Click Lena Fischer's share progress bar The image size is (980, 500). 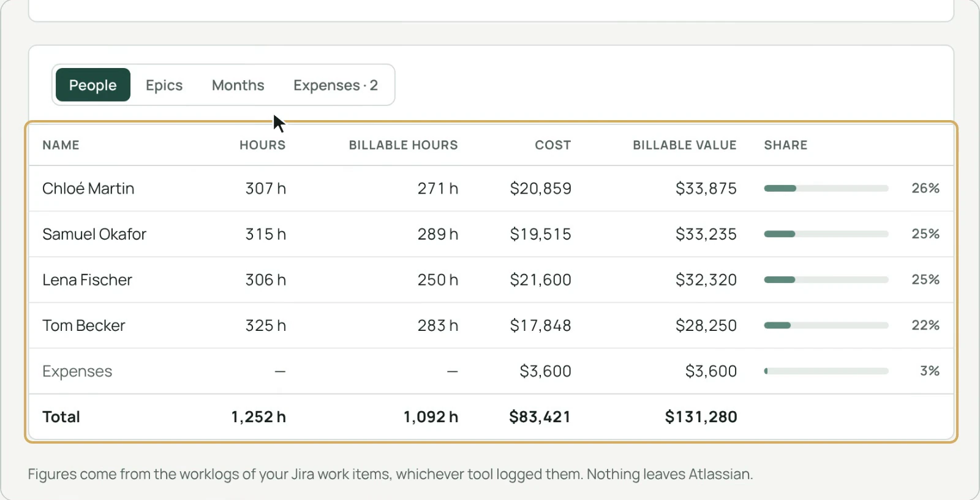[x=826, y=280]
